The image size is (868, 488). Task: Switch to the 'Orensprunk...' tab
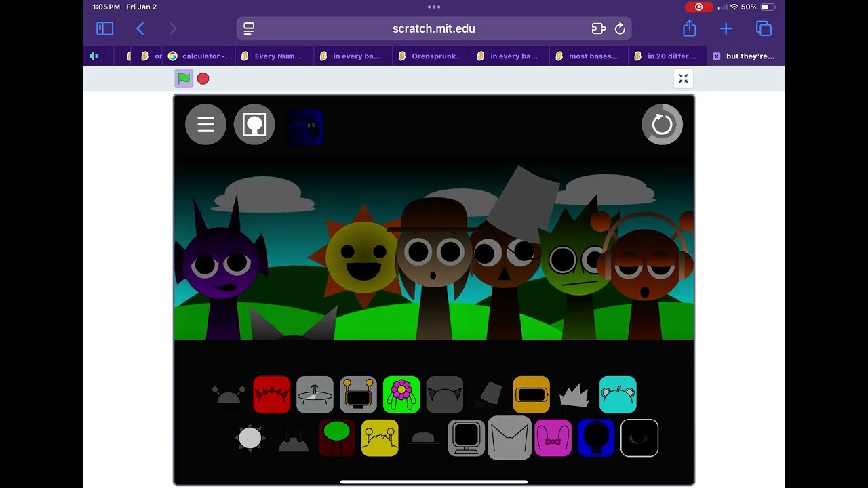pos(431,56)
